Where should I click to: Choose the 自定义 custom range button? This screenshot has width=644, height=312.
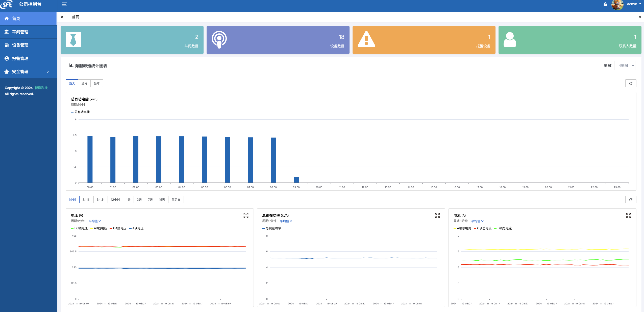(x=176, y=200)
